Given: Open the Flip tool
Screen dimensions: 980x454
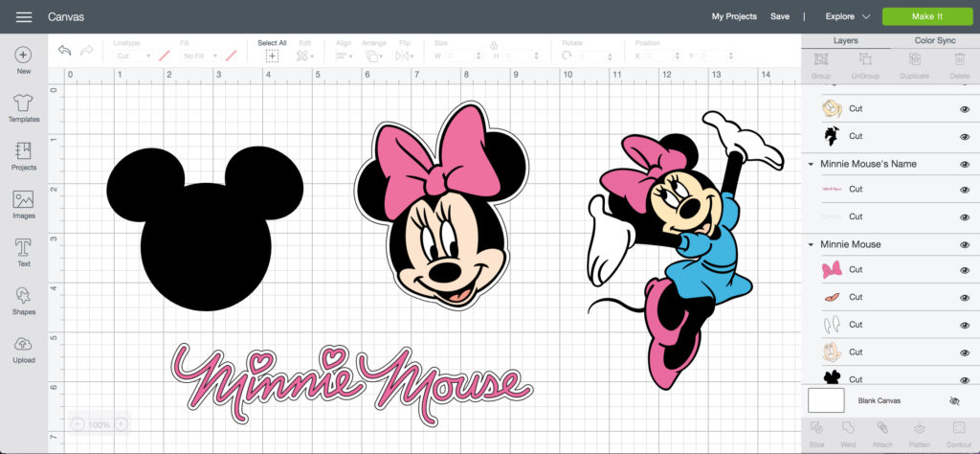Looking at the screenshot, I should (x=405, y=56).
